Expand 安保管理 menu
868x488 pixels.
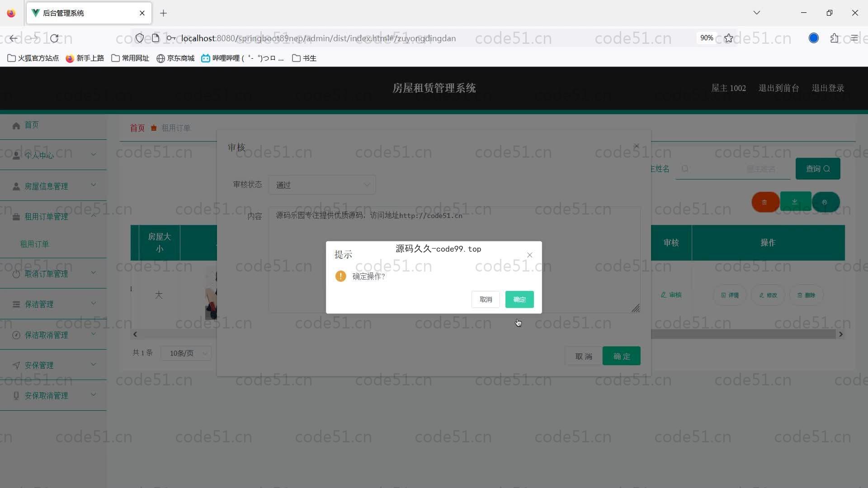point(53,365)
